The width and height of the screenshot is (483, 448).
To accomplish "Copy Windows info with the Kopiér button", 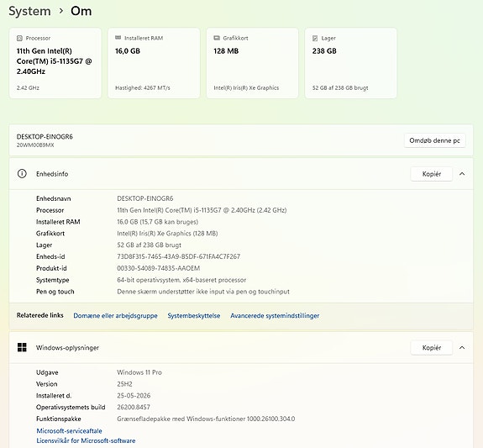I will (x=432, y=348).
